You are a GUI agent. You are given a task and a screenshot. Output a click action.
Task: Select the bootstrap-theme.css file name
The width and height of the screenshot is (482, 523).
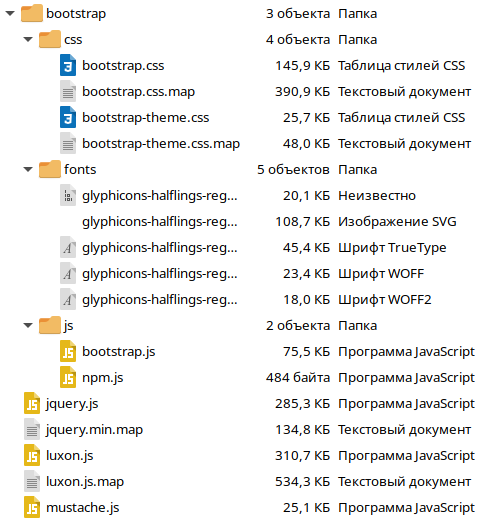pos(146,118)
